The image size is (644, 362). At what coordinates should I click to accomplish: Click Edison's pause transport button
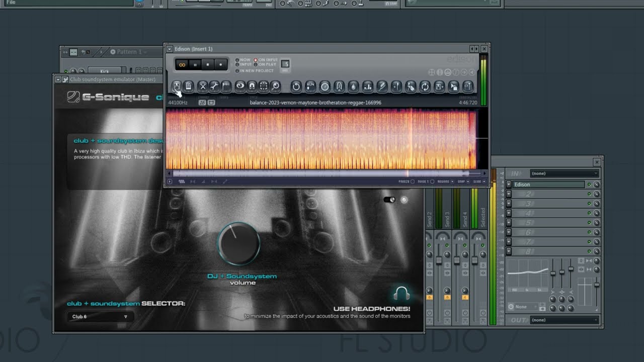[x=195, y=64]
